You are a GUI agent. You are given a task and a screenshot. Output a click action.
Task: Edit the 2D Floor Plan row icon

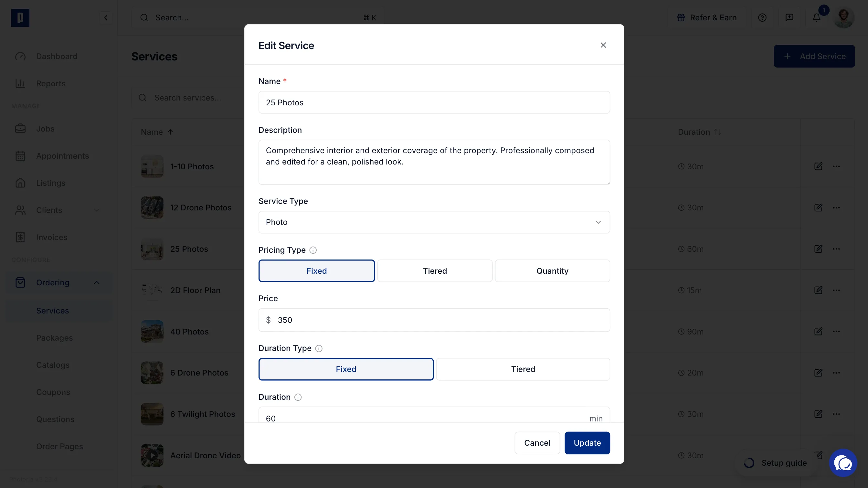819,290
